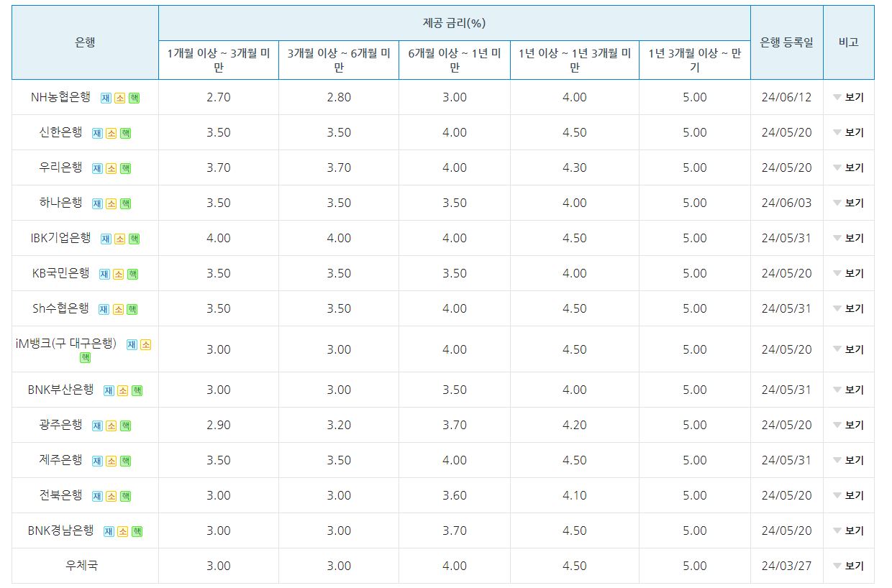Click the 재 badge in the Sh수협은행 row
The width and height of the screenshot is (892, 588).
(x=104, y=309)
